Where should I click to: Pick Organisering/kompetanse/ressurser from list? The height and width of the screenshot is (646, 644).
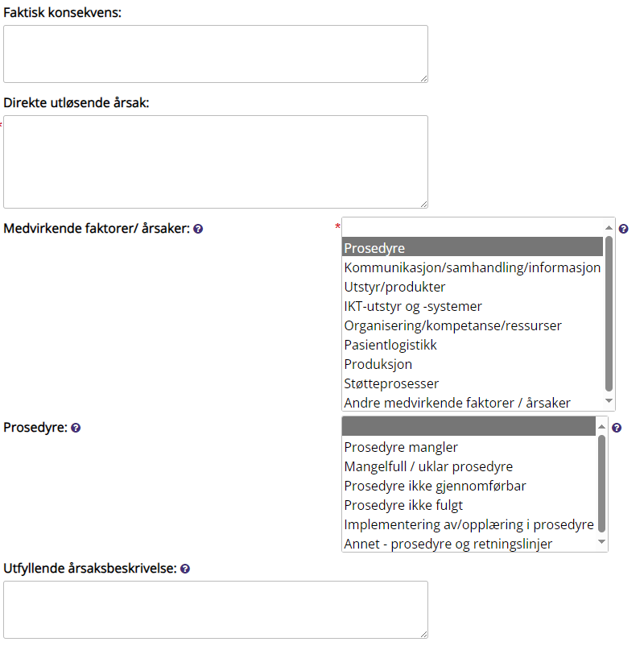pos(452,325)
